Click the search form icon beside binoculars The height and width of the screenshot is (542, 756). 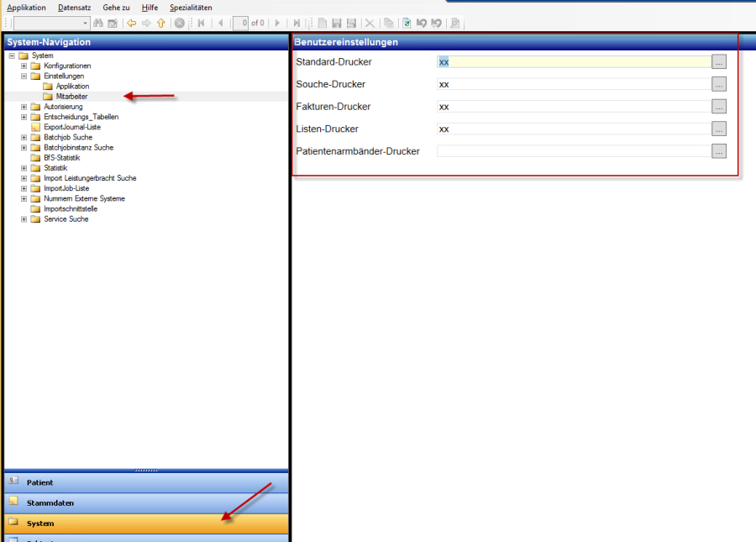(x=113, y=23)
